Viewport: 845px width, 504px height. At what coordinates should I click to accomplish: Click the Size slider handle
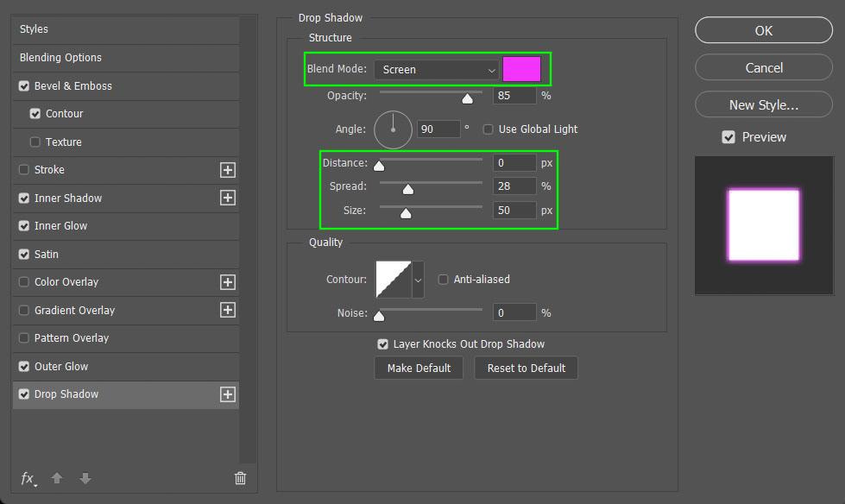406,213
